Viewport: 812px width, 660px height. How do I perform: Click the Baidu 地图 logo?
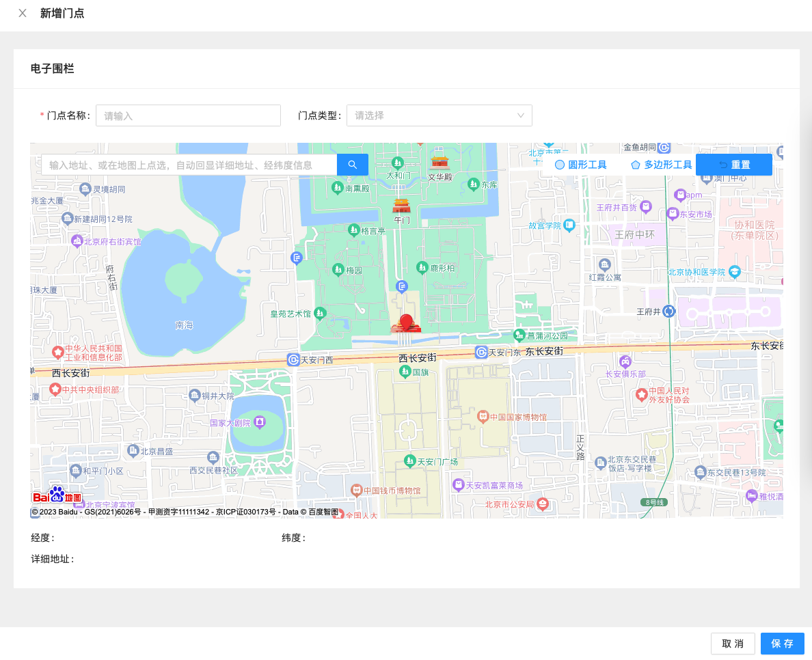click(x=57, y=495)
